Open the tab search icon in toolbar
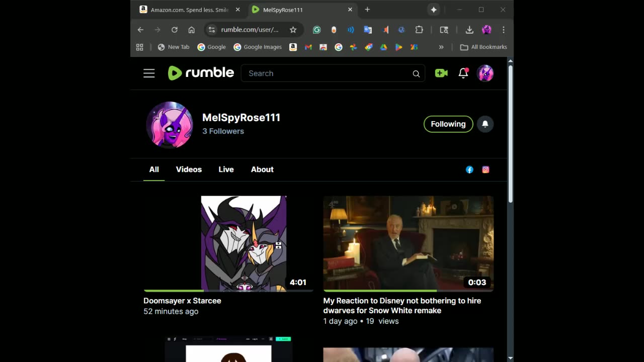The height and width of the screenshot is (362, 644). click(x=444, y=30)
